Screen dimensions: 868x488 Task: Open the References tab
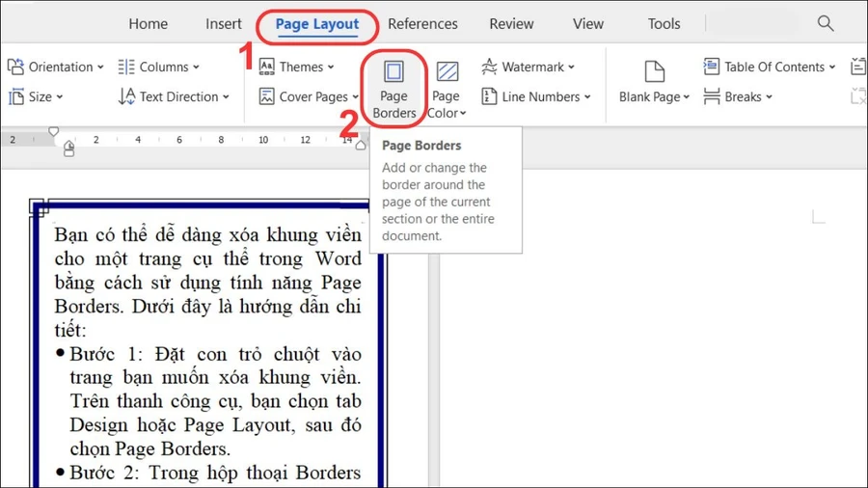[x=422, y=24]
